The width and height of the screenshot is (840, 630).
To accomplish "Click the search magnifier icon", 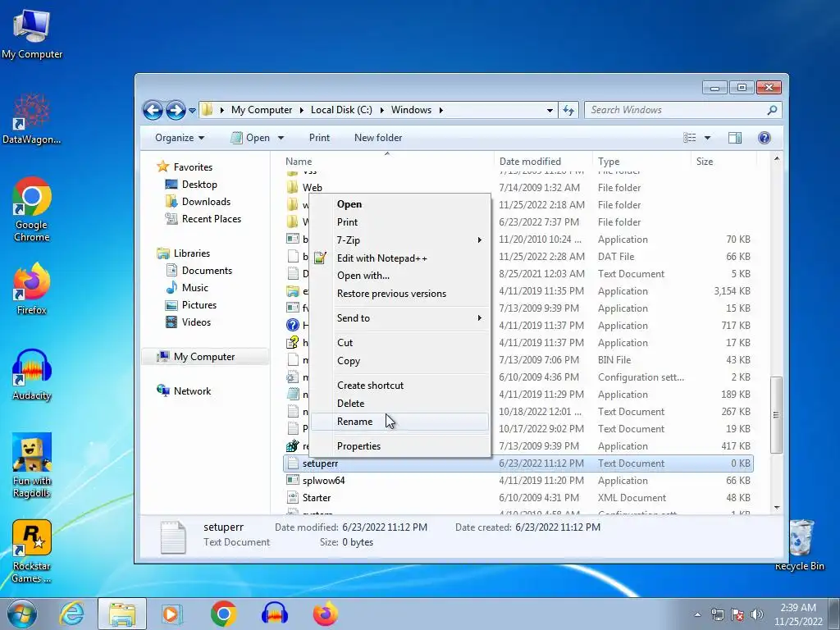I will point(772,110).
